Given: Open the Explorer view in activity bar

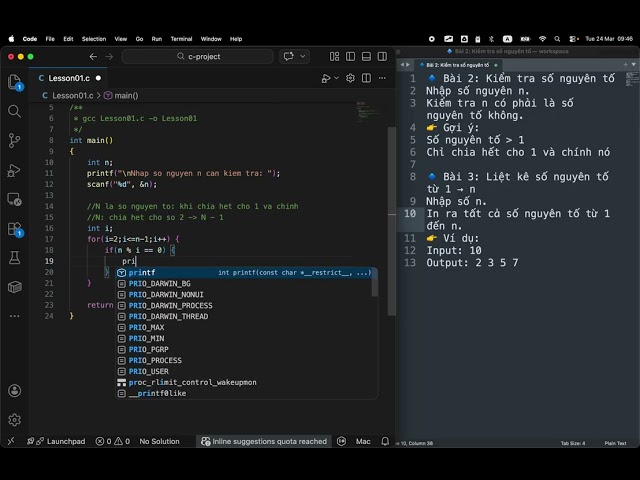Looking at the screenshot, I should [x=15, y=82].
